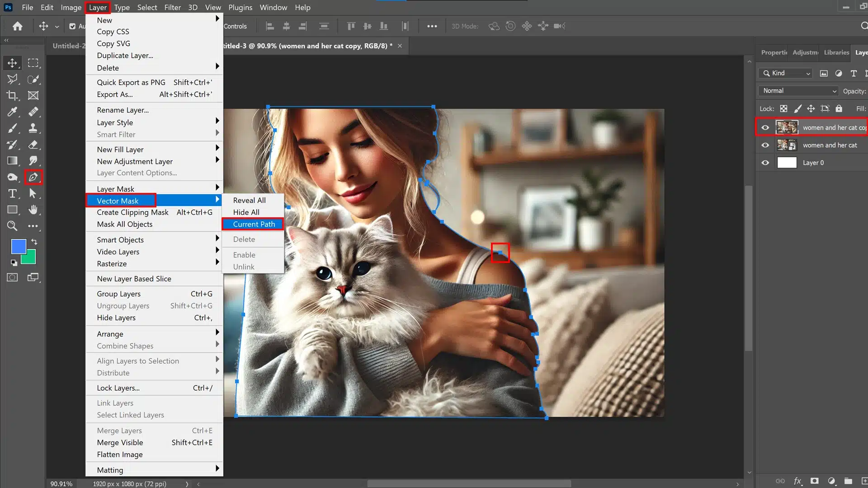The image size is (868, 488).
Task: Select the Gradient tool
Action: (x=12, y=161)
